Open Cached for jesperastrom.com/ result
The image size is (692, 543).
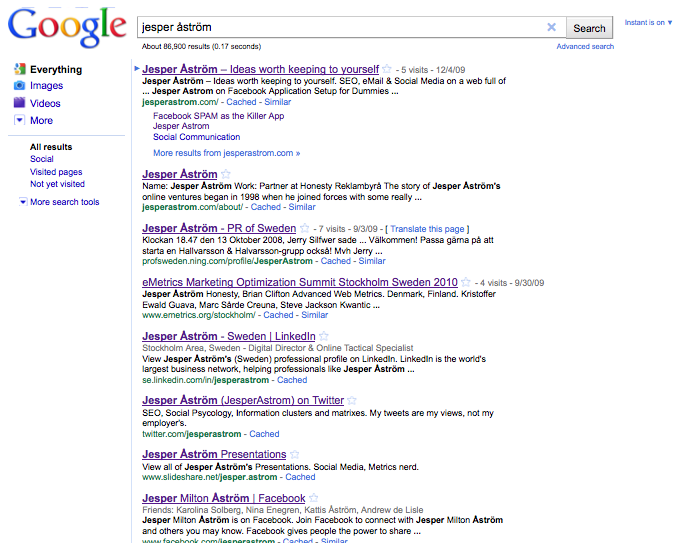(x=241, y=102)
